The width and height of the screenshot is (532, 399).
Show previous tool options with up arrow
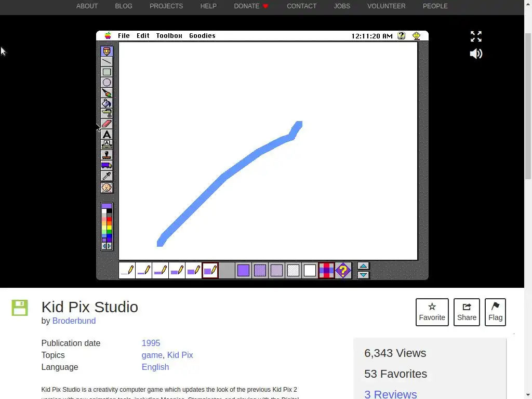click(x=363, y=267)
